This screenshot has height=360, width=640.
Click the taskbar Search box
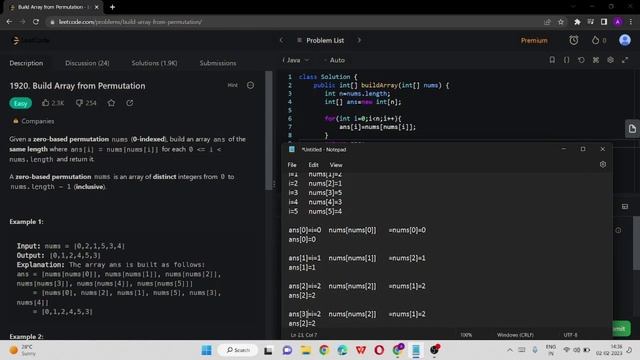click(239, 350)
